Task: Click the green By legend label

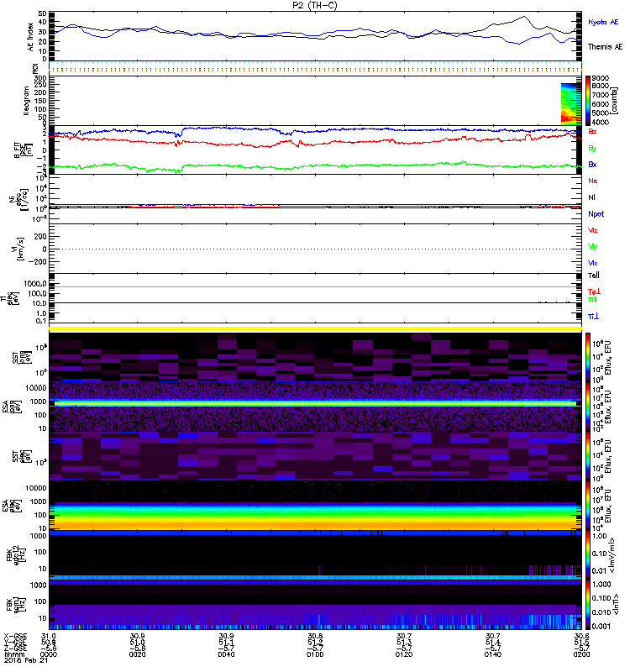Action: coord(592,148)
